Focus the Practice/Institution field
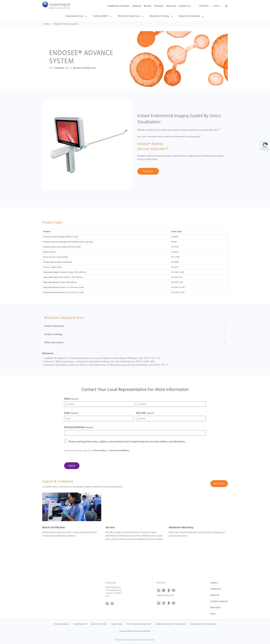This screenshot has height=644, width=270. click(x=135, y=433)
